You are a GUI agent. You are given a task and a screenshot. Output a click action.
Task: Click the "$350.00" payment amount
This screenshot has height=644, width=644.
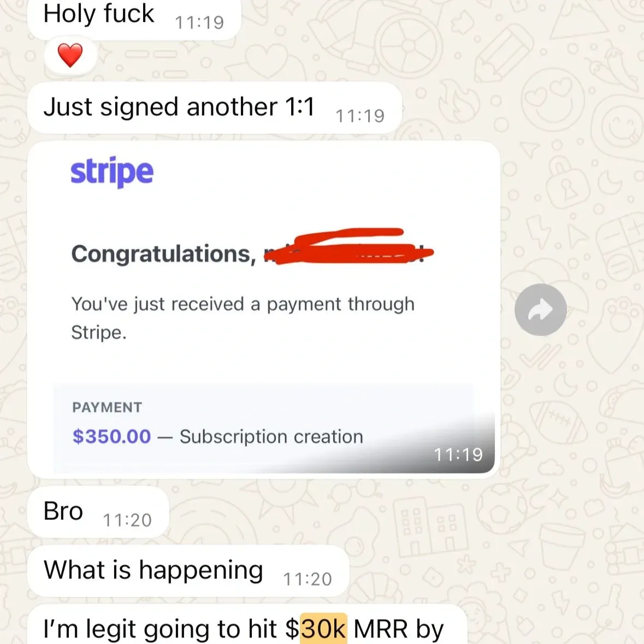click(x=112, y=436)
